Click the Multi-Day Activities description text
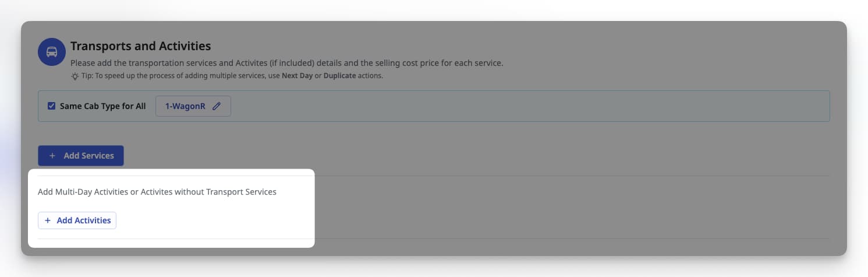Viewport: 868px width, 277px height. click(157, 191)
